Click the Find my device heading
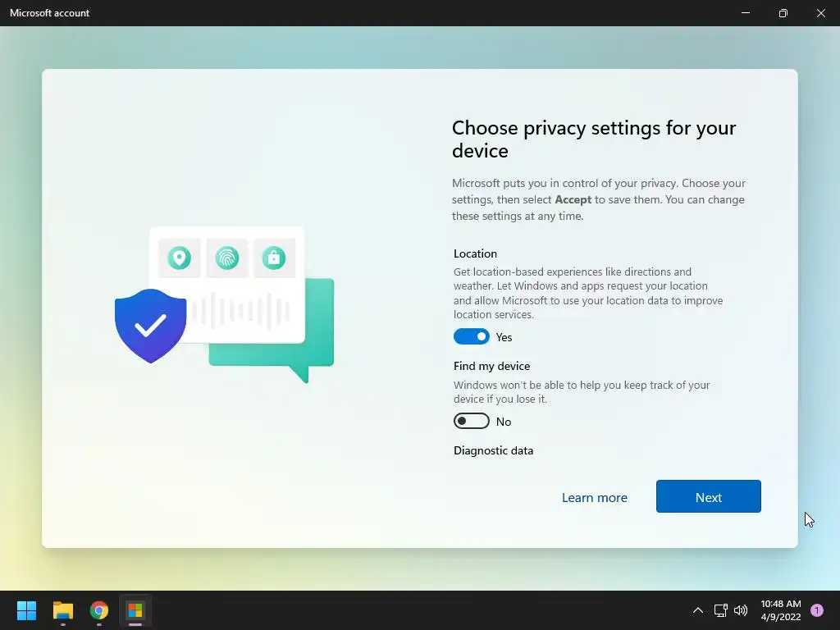840x630 pixels. 492,366
